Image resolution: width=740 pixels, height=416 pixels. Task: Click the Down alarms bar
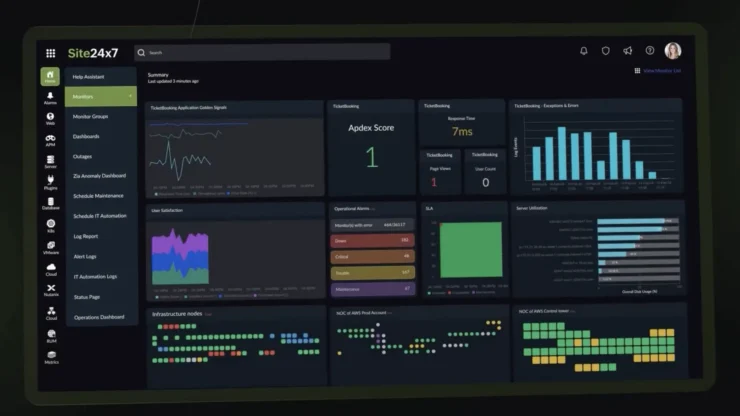pyautogui.click(x=372, y=241)
